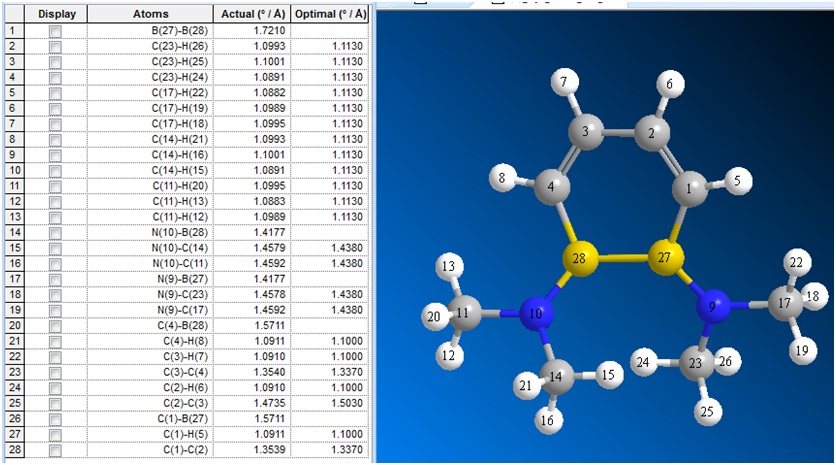This screenshot has height=465, width=836.
Task: Check the Display box for N(9)-C(17)
Action: [x=55, y=310]
